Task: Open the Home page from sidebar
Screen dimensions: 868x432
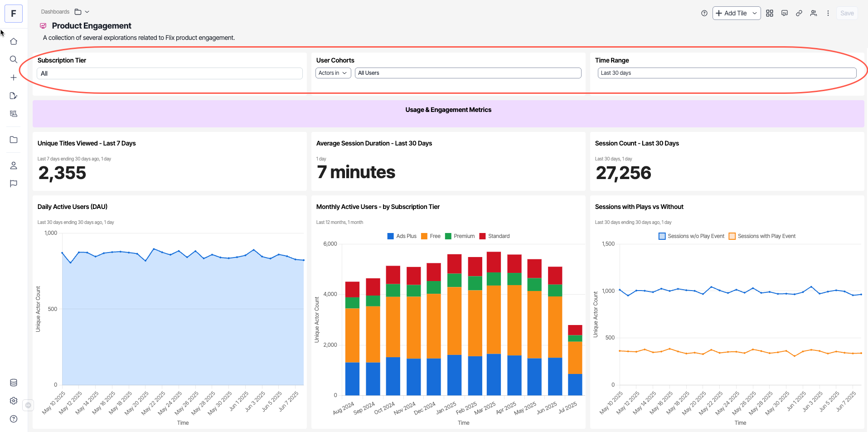Action: coord(14,41)
